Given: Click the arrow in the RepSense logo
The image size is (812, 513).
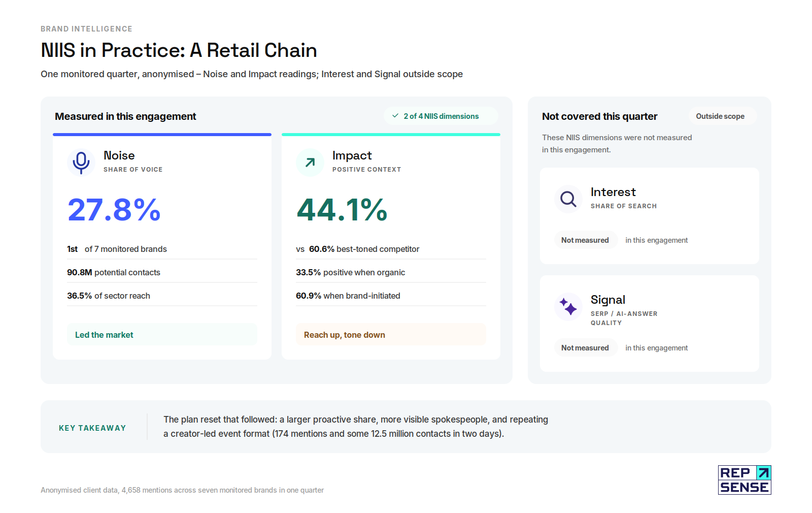Looking at the screenshot, I should 763,473.
